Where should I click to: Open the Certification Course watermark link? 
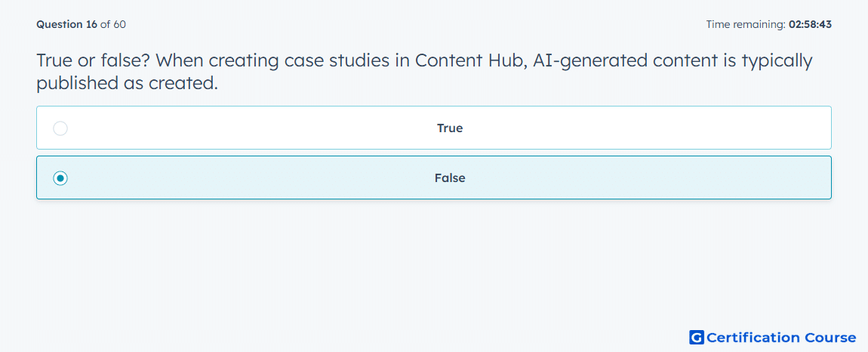click(x=773, y=337)
